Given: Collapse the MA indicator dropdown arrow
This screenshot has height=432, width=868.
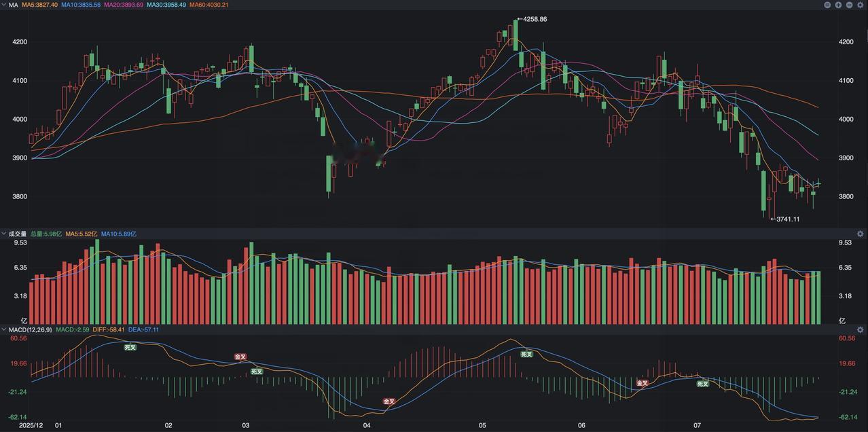Looking at the screenshot, I should [x=4, y=5].
